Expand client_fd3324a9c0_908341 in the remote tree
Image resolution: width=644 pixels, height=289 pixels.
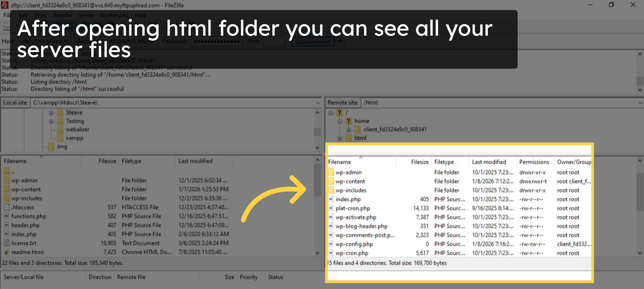pos(349,129)
